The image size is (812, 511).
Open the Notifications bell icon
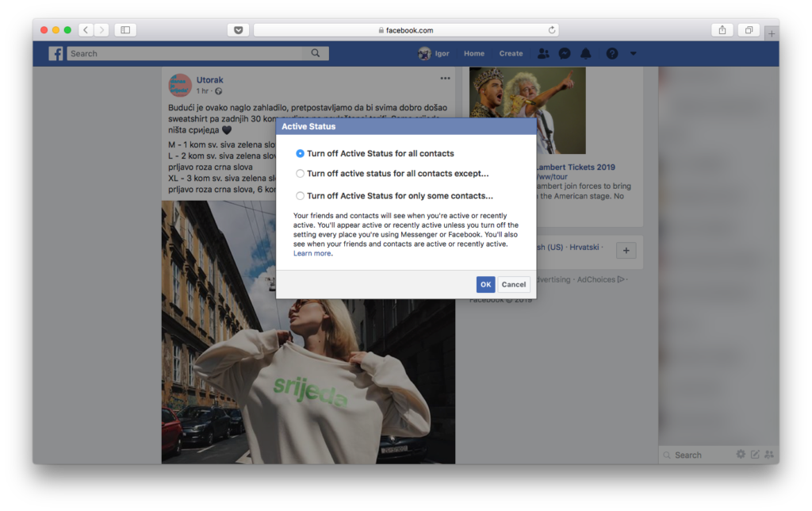click(586, 53)
